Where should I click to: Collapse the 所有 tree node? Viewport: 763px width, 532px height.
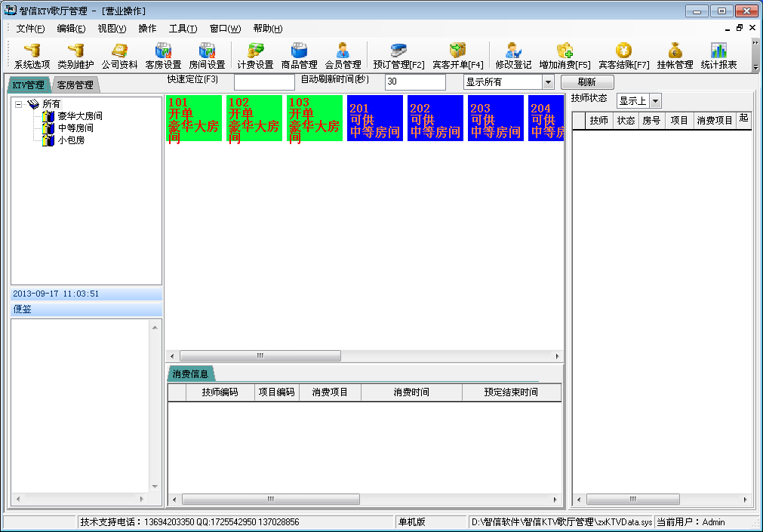coord(19,104)
